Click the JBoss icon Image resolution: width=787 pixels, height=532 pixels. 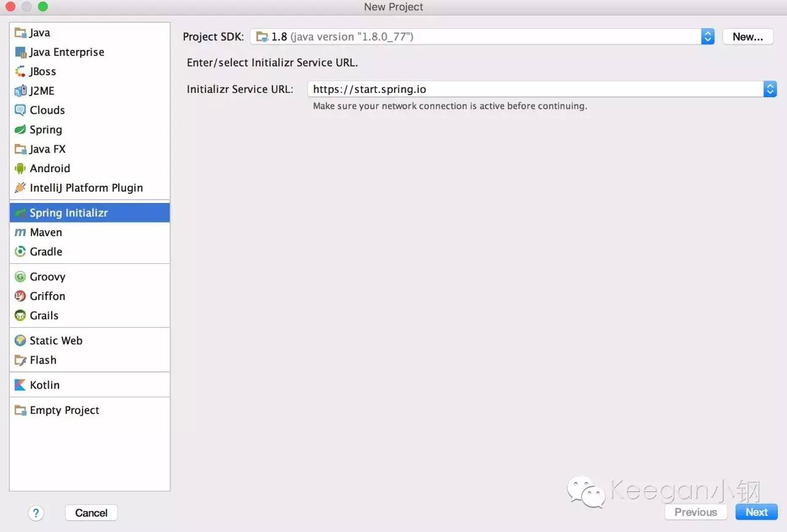tap(20, 71)
